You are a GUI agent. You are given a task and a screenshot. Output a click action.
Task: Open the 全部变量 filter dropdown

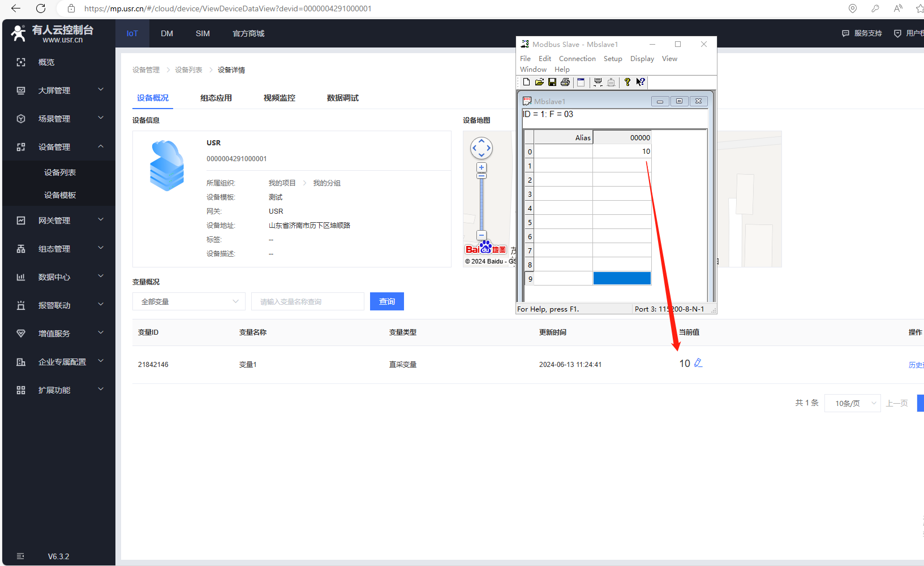[x=188, y=301]
